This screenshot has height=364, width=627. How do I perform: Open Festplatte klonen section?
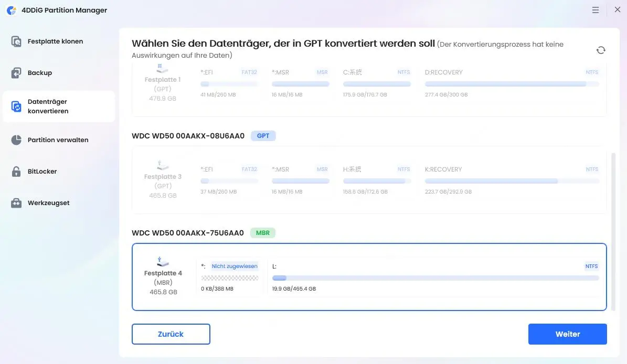pos(59,41)
